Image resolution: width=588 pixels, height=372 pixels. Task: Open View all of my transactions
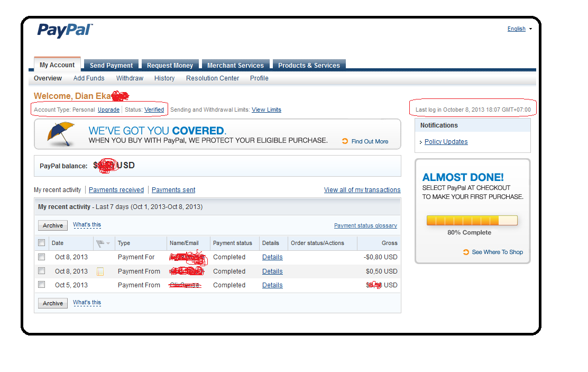pos(362,190)
